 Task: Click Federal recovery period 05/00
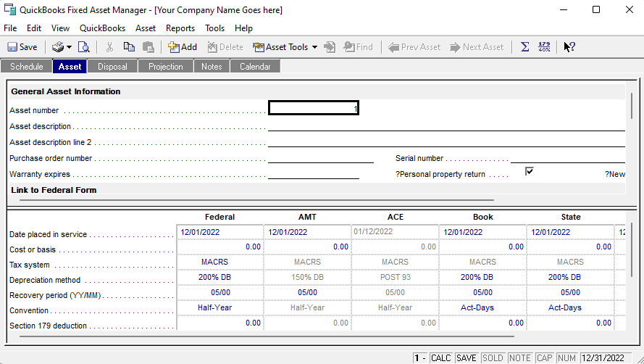(220, 292)
